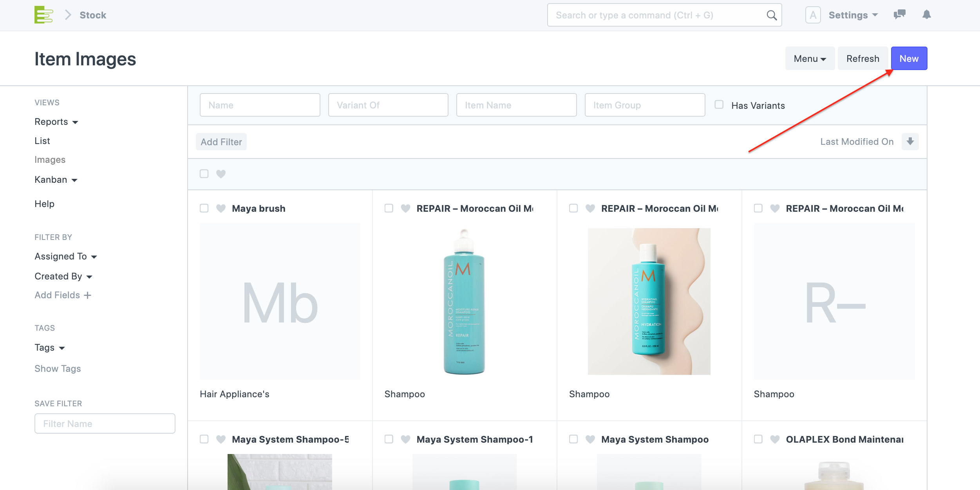Screen dimensions: 980x490
Task: Click the Item Name filter field
Action: [x=516, y=105]
